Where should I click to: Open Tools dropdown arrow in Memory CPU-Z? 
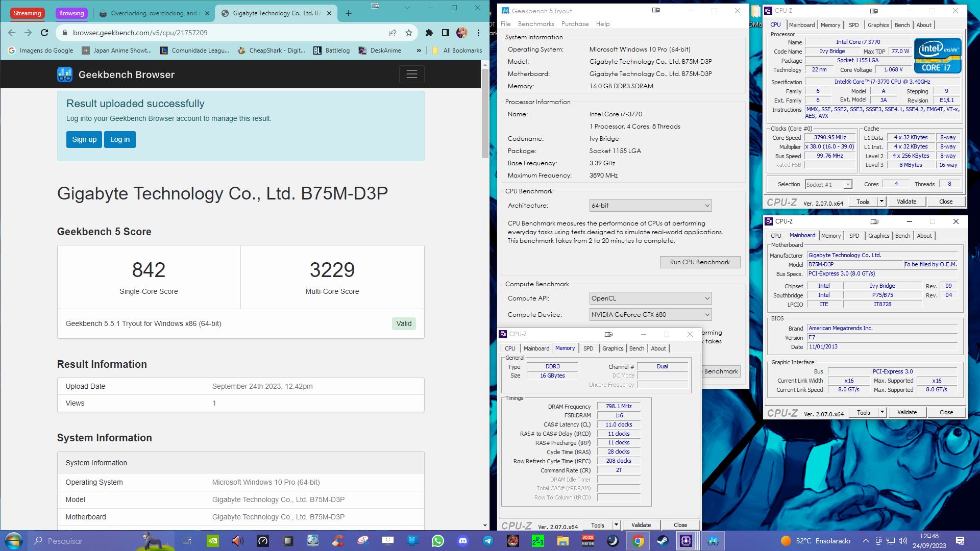[616, 525]
